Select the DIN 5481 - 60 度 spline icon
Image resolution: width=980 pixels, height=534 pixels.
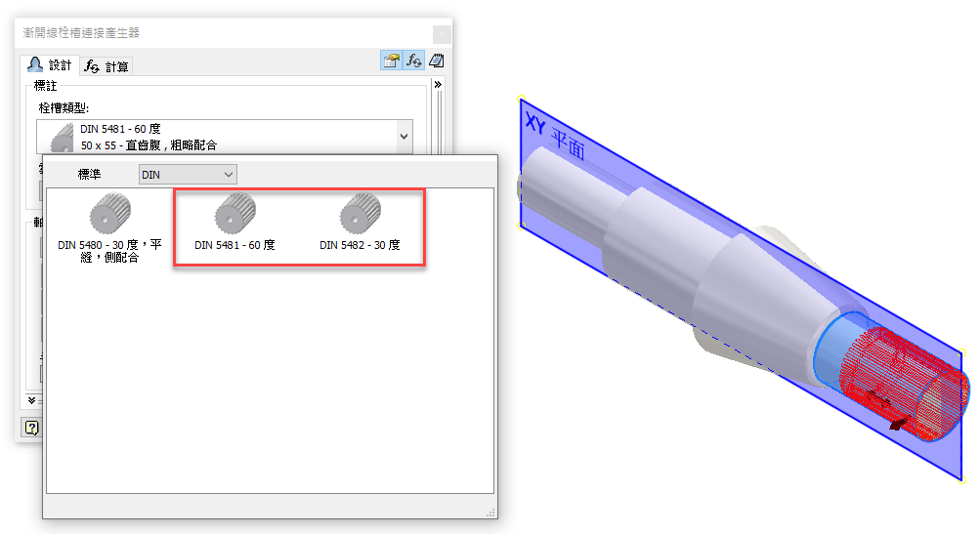(x=235, y=213)
